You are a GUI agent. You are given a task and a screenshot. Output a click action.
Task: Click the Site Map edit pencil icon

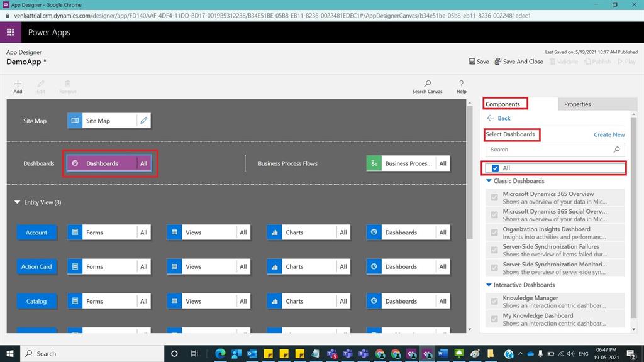click(143, 120)
